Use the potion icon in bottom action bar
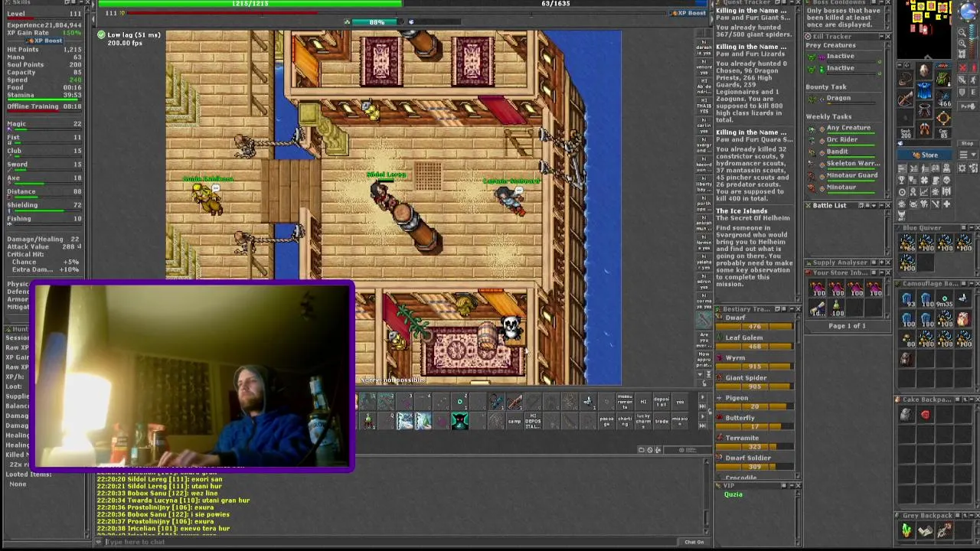The height and width of the screenshot is (551, 980). tap(368, 421)
